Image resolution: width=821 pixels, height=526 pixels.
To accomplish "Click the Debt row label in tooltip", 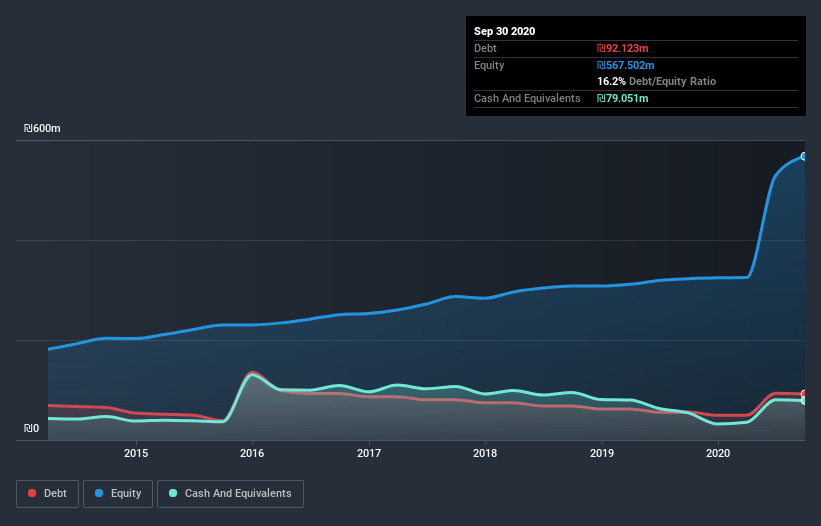I will [485, 49].
